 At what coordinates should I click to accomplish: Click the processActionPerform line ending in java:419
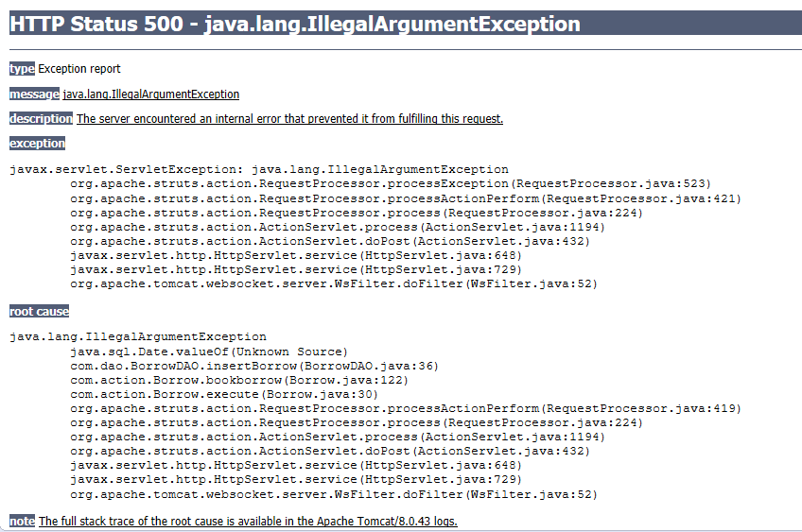coord(405,408)
